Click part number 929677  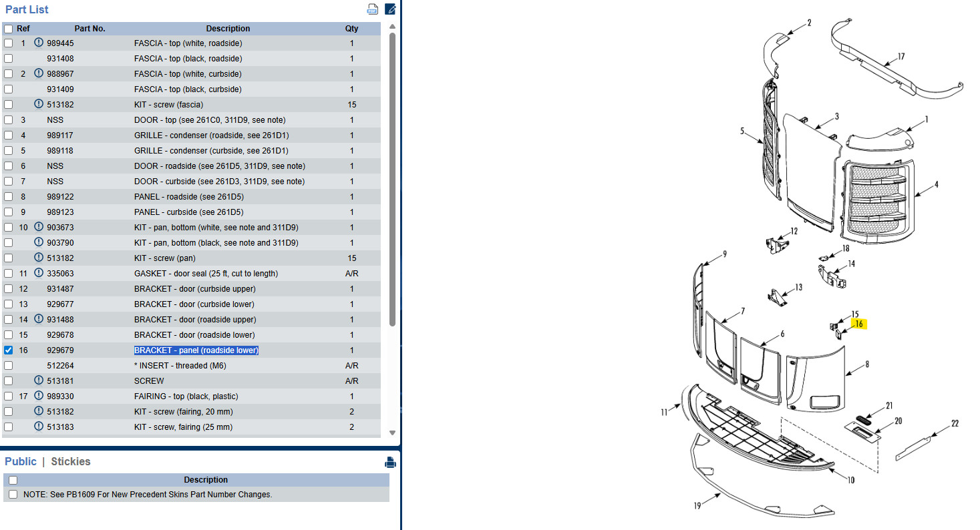tap(60, 304)
